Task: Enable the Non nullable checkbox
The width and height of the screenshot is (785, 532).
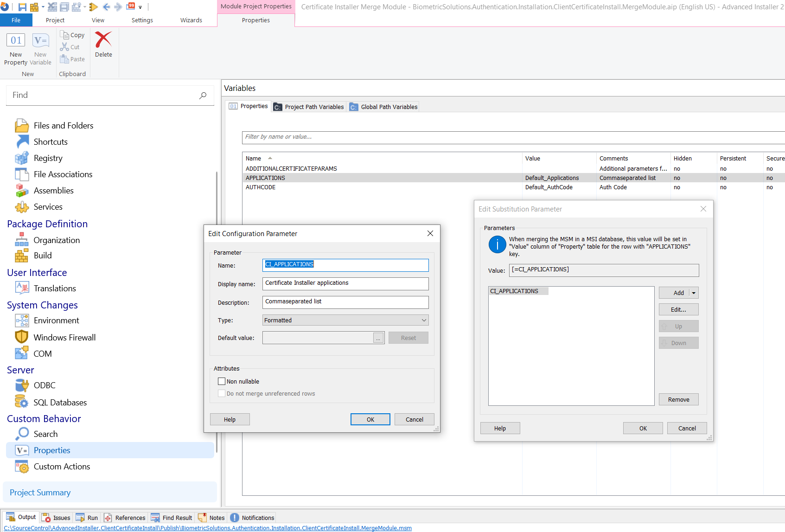Action: [x=222, y=381]
